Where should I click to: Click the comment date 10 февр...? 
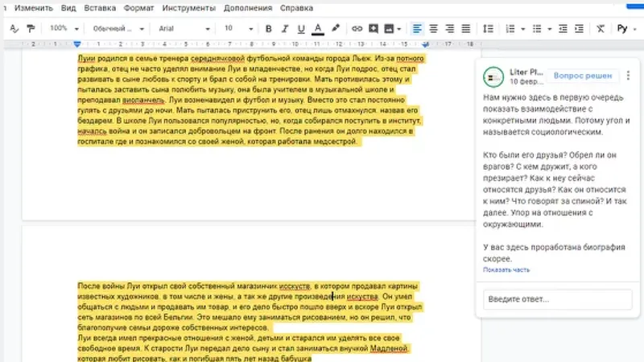[526, 82]
